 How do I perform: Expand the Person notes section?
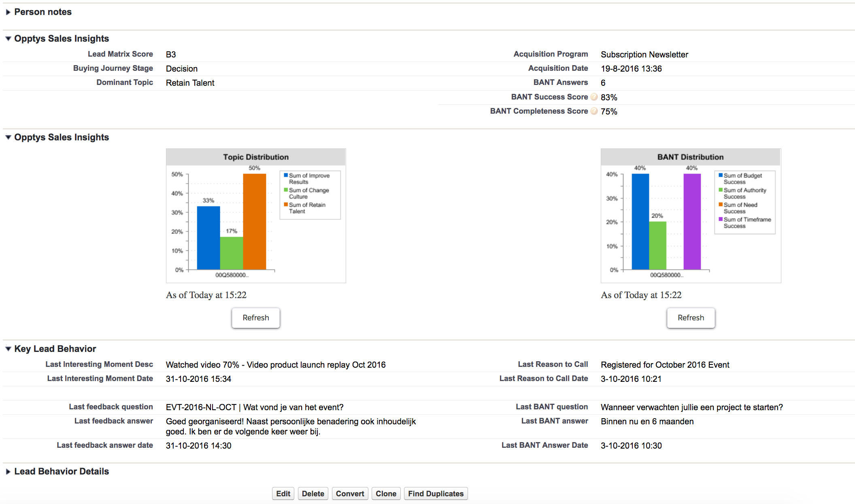pyautogui.click(x=8, y=12)
